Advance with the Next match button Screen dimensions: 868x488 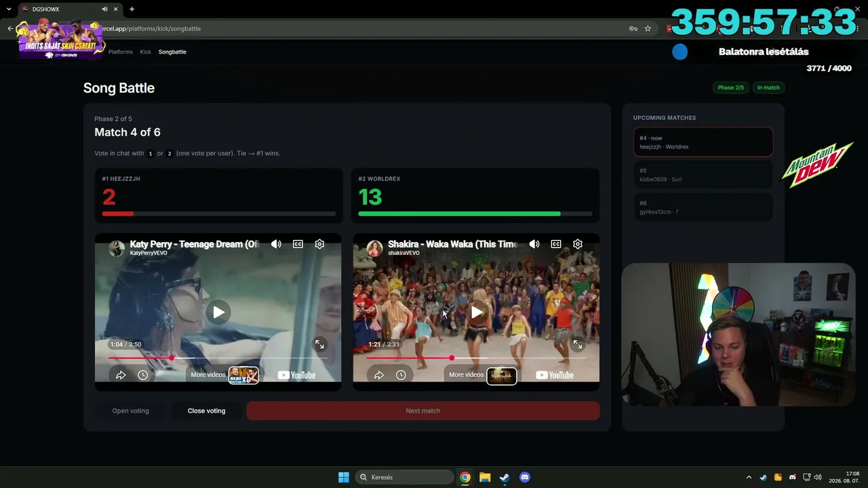point(423,411)
